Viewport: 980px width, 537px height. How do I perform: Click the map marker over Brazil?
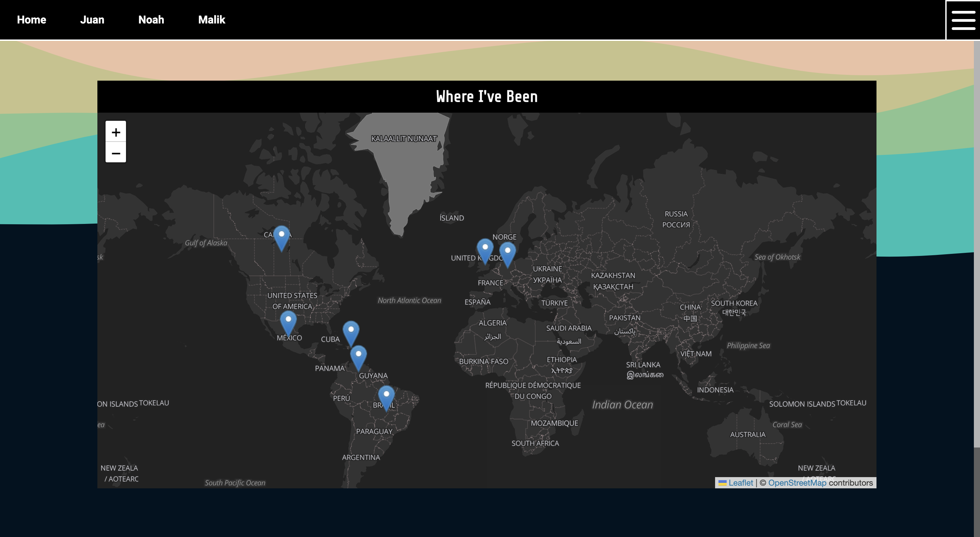tap(386, 397)
